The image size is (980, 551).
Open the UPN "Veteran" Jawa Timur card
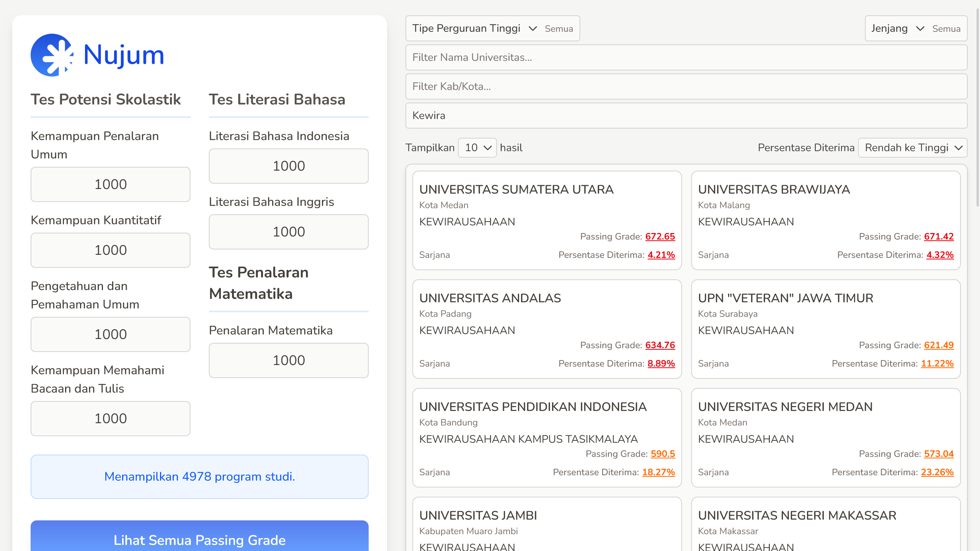coord(826,329)
